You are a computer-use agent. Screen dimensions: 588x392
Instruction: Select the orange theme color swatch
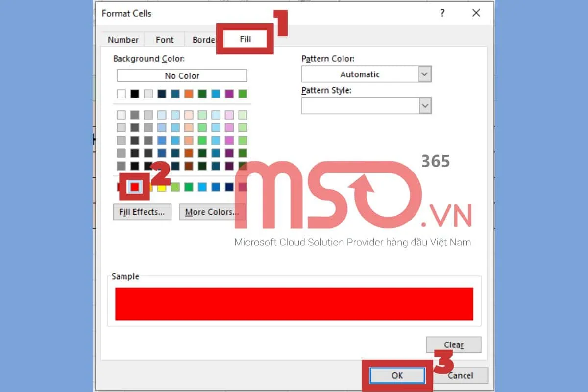189,94
